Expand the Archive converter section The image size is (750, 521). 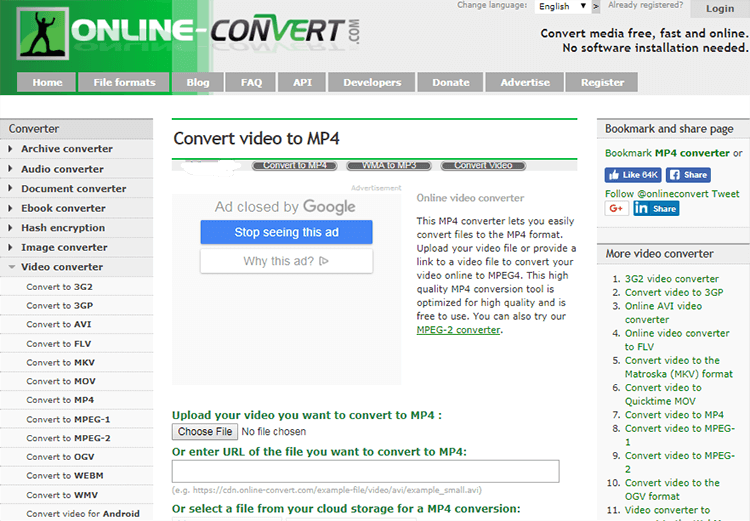[77, 149]
